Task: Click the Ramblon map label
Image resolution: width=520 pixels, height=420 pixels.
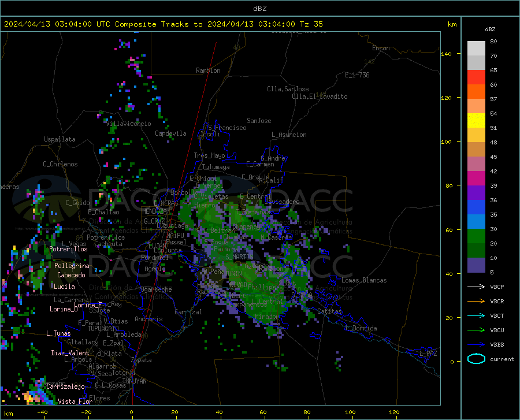Action: click(208, 70)
